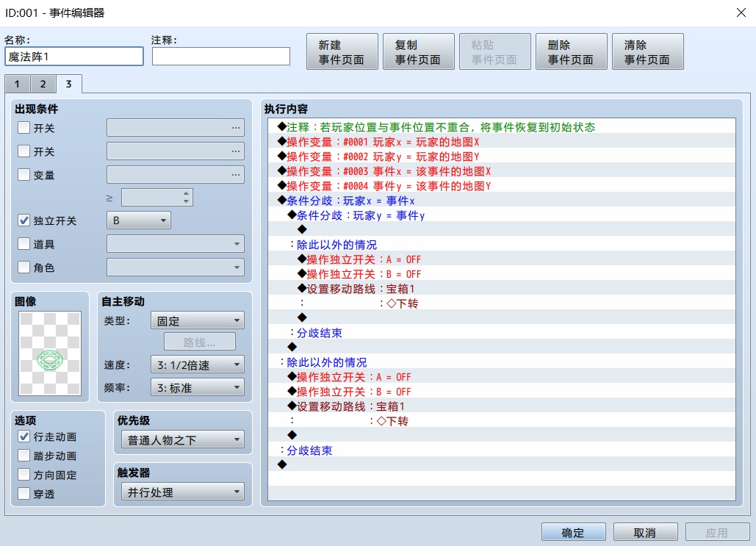Screen dimensions: 756x546
Task: Select the 条件分歧 玩家y = 事件y line
Action: pyautogui.click(x=501, y=215)
